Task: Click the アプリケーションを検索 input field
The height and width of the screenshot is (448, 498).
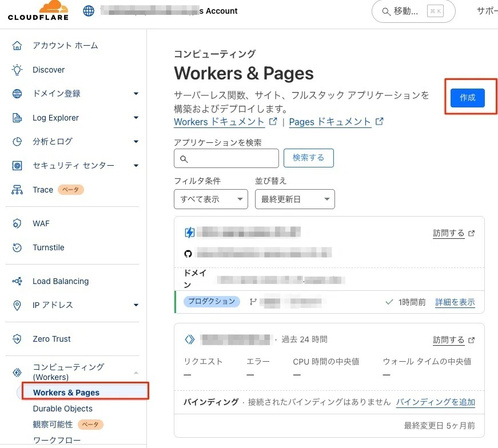Action: (226, 158)
